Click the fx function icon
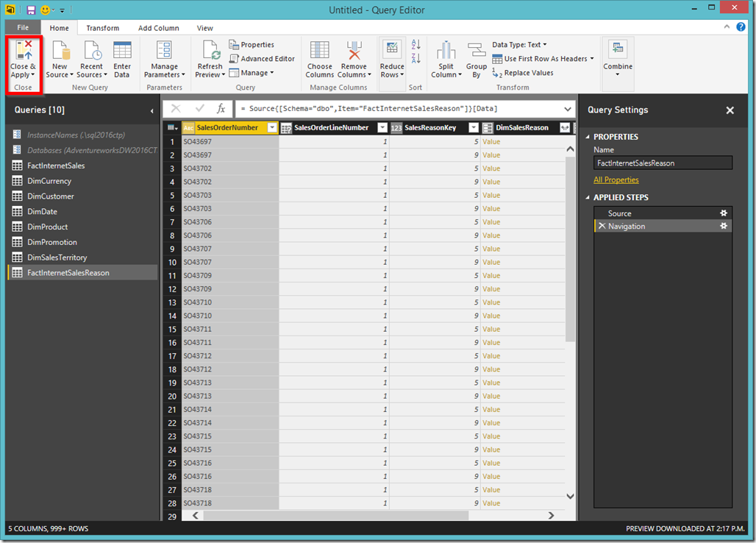This screenshot has width=756, height=543. point(221,108)
